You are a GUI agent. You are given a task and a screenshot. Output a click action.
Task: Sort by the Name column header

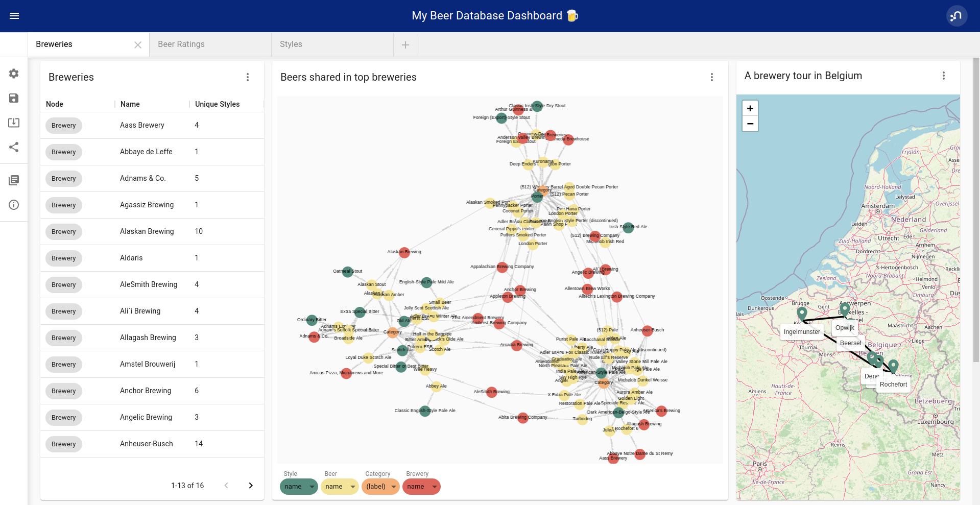[x=130, y=104]
